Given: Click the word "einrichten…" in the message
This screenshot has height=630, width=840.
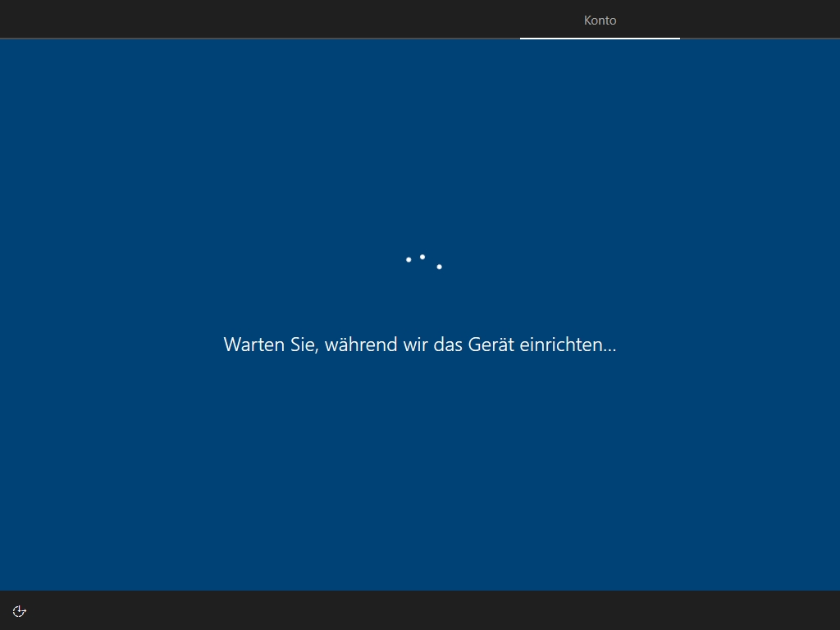Looking at the screenshot, I should 563,345.
